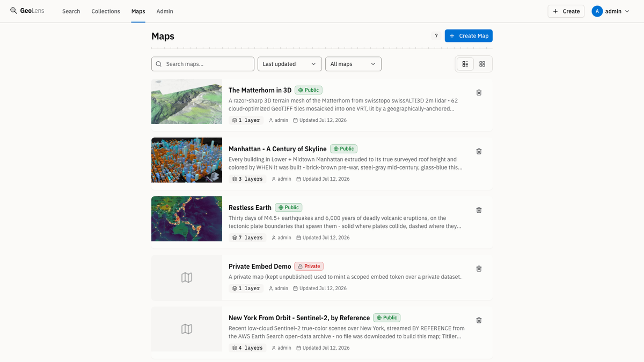Remove the Private Embed Demo map
This screenshot has height=362, width=644.
479,269
